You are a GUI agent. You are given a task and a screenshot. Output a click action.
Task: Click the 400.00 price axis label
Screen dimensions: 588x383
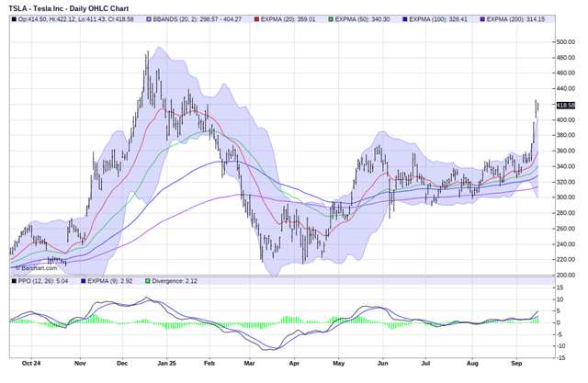(x=566, y=120)
